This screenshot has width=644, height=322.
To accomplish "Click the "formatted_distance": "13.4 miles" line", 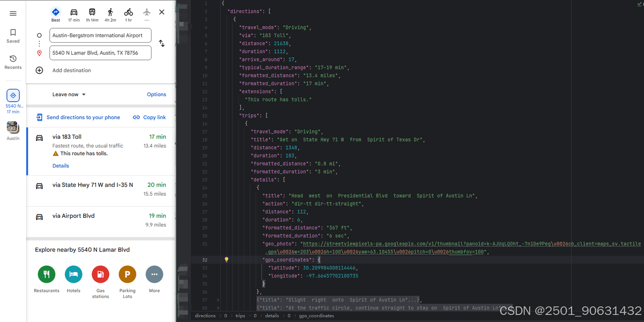I will [x=290, y=75].
